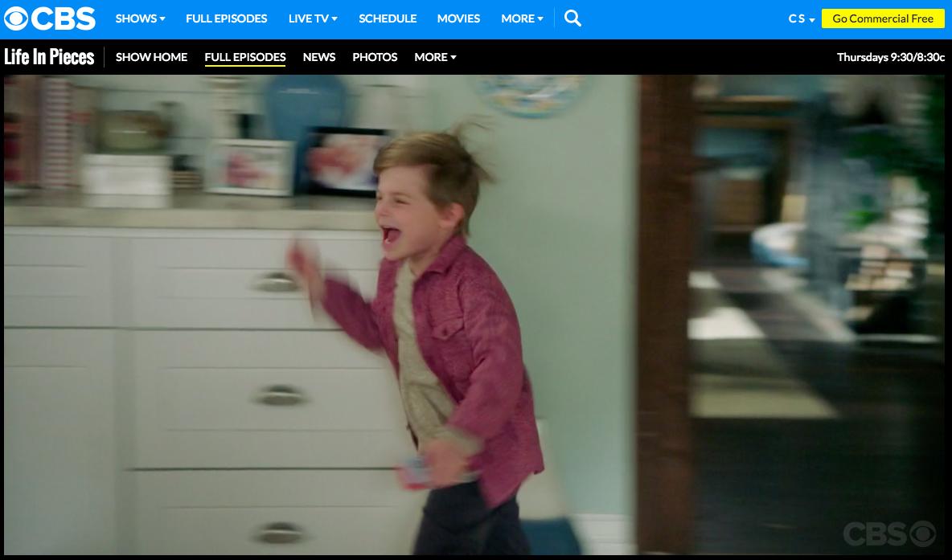Click the Thursdays 9:30/8:30c airtime text
The width and height of the screenshot is (952, 560).
coord(891,57)
